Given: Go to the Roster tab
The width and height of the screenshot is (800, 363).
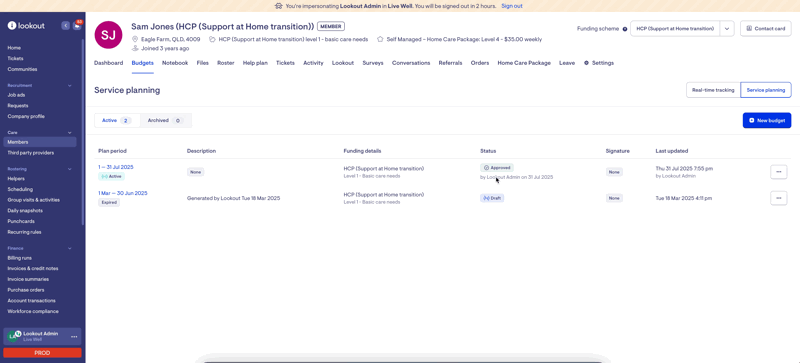Looking at the screenshot, I should point(226,63).
